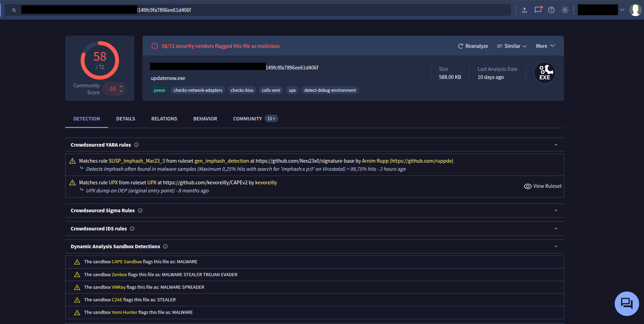Open the chat widget in the bottom-right corner
The image size is (644, 324).
[x=627, y=303]
